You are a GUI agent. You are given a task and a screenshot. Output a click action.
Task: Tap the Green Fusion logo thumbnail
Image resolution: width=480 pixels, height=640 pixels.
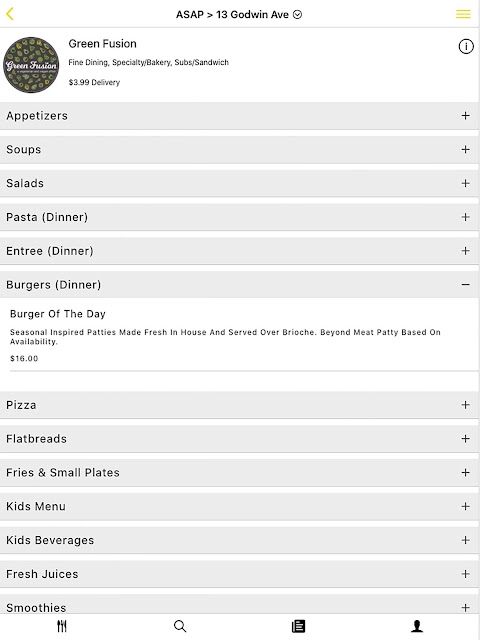pyautogui.click(x=31, y=65)
